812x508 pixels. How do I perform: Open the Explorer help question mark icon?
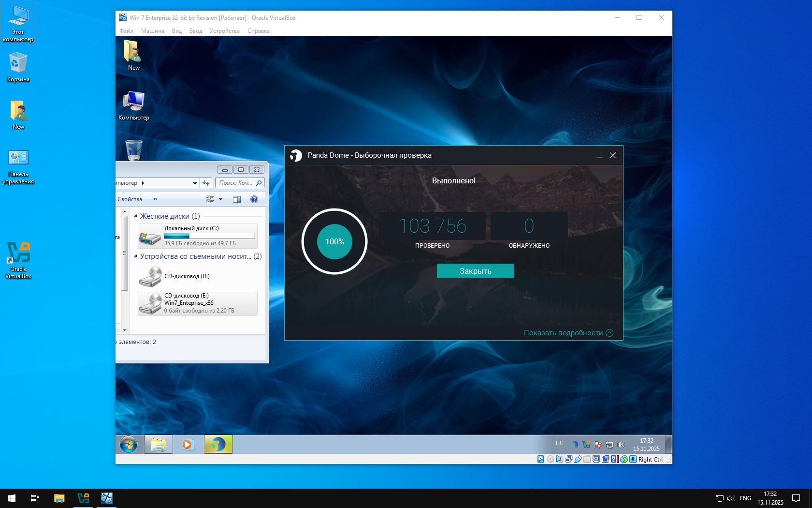[x=254, y=199]
